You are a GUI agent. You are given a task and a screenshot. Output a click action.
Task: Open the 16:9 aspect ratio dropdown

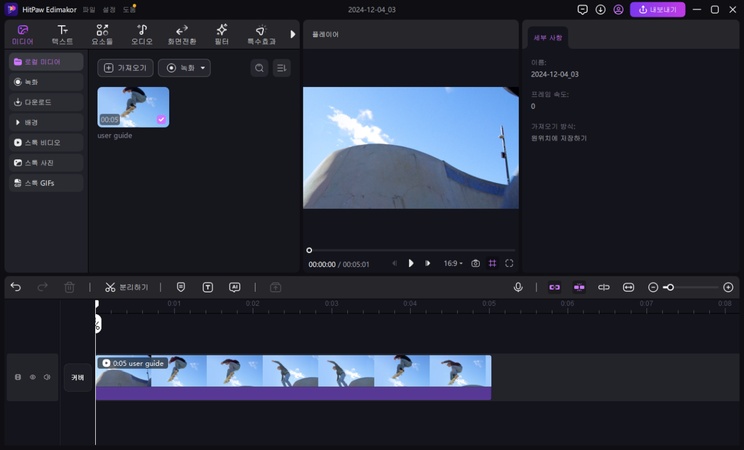pos(453,263)
